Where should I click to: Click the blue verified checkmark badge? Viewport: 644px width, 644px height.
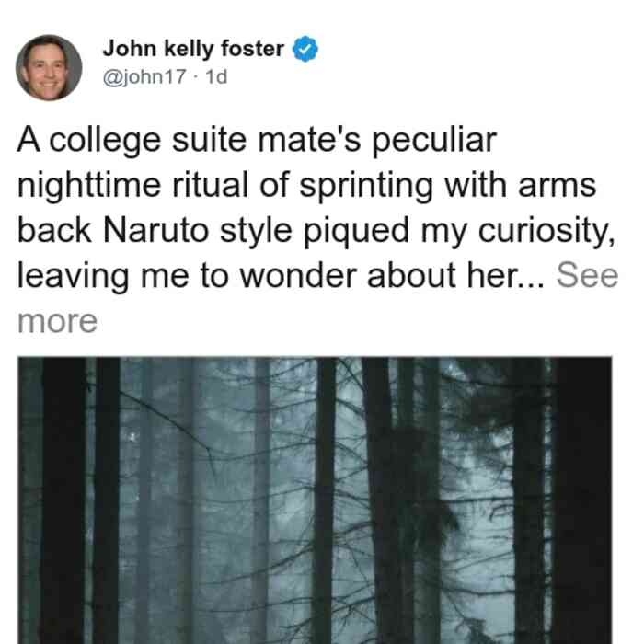(x=305, y=49)
